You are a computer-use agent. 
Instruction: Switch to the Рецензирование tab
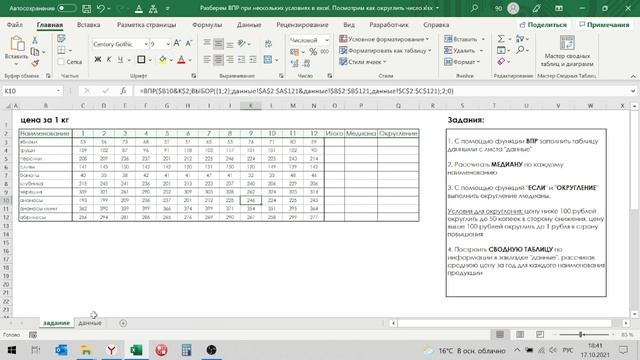pos(302,25)
